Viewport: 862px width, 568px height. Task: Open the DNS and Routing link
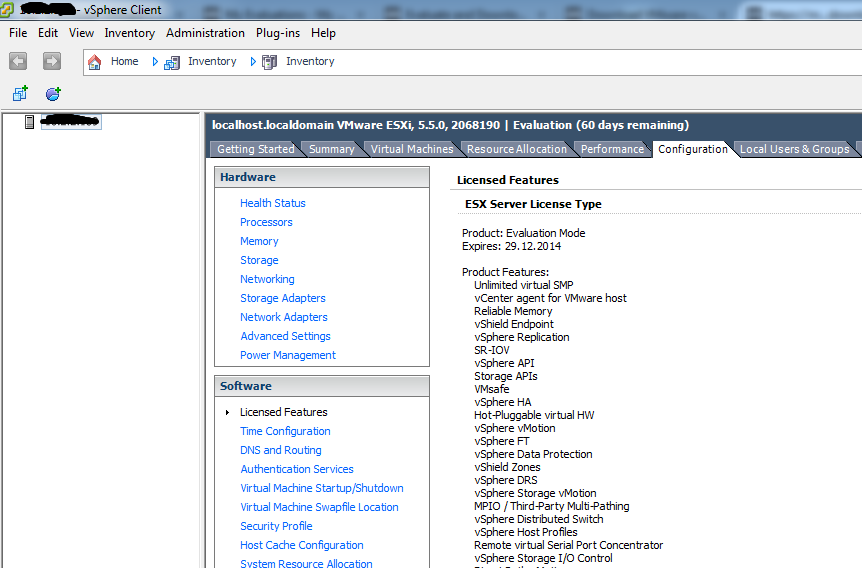281,450
